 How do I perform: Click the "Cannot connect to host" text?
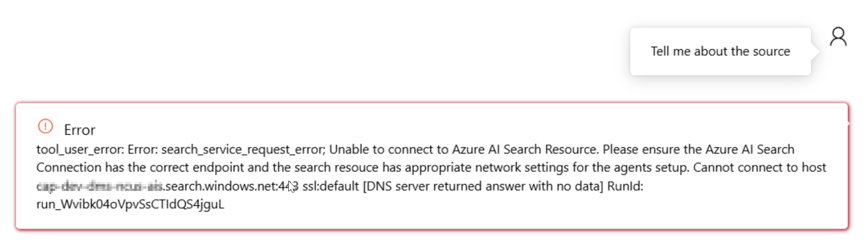pyautogui.click(x=759, y=167)
